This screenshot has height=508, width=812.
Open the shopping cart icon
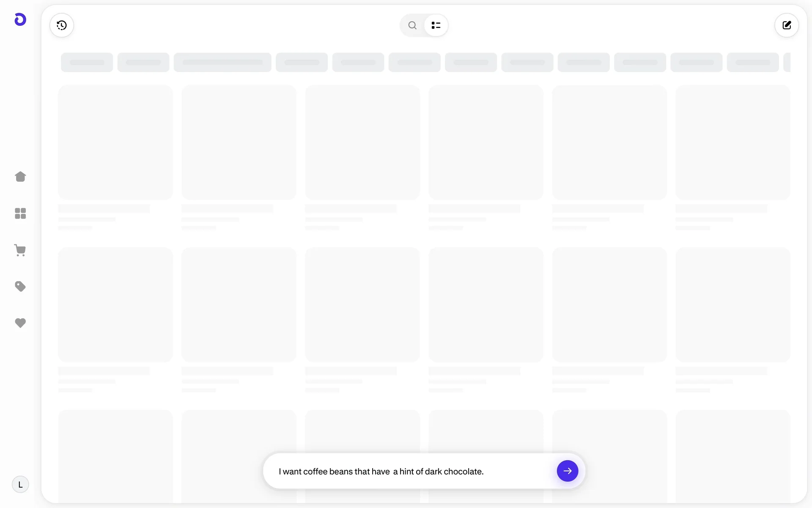pos(20,250)
